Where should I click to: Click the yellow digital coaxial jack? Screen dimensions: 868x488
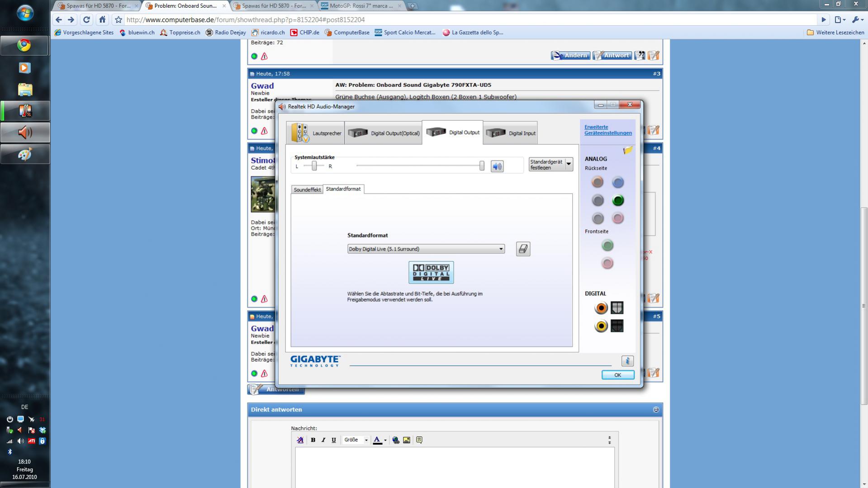coord(601,326)
